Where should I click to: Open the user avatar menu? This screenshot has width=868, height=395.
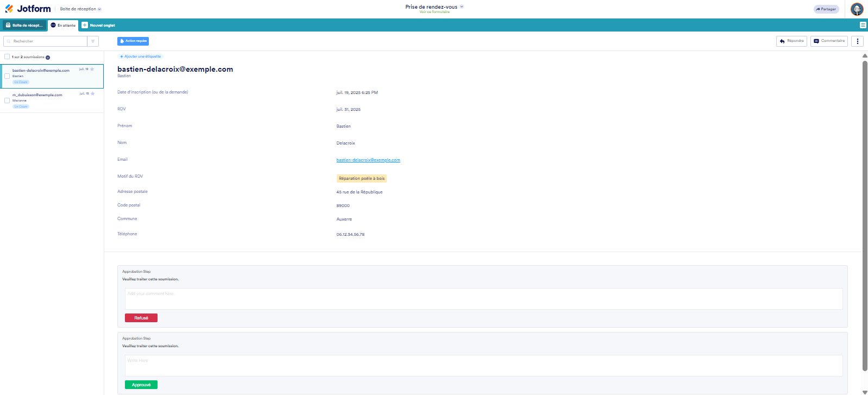pyautogui.click(x=857, y=9)
